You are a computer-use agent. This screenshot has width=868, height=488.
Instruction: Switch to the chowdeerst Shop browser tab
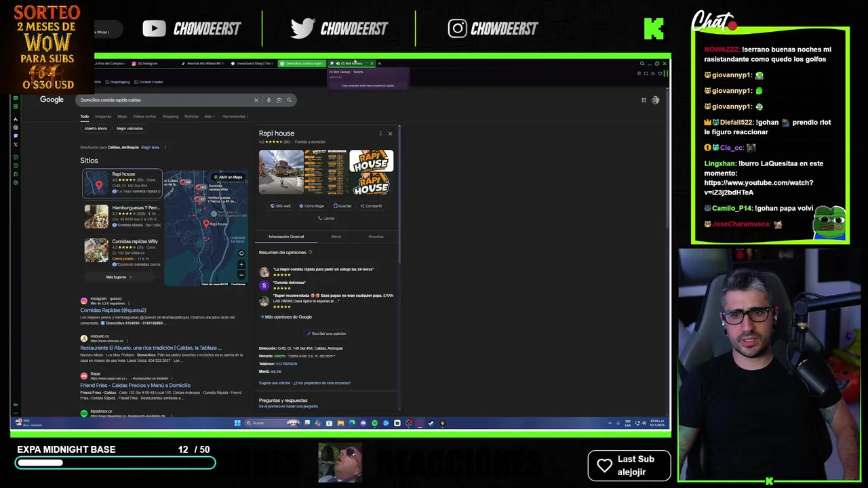[252, 64]
